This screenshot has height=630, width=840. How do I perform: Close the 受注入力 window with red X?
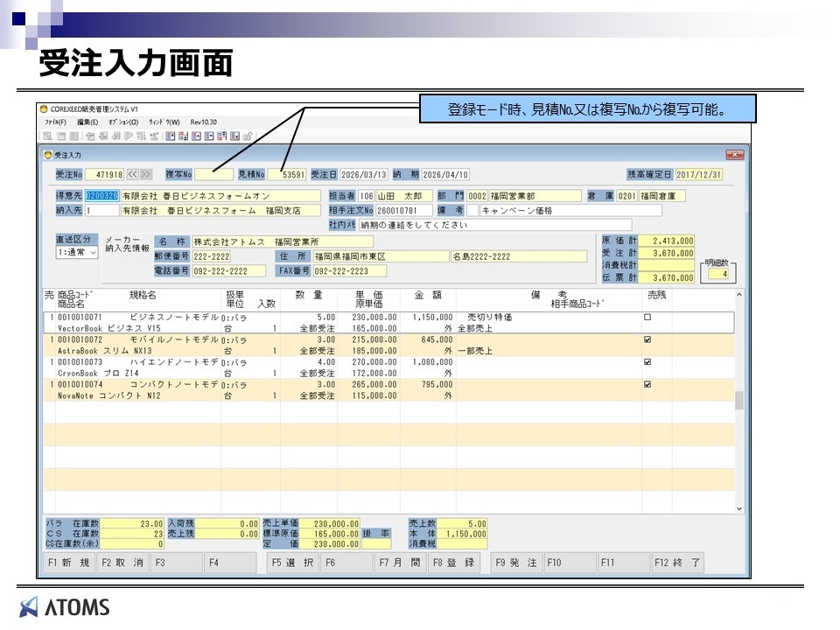coord(735,155)
